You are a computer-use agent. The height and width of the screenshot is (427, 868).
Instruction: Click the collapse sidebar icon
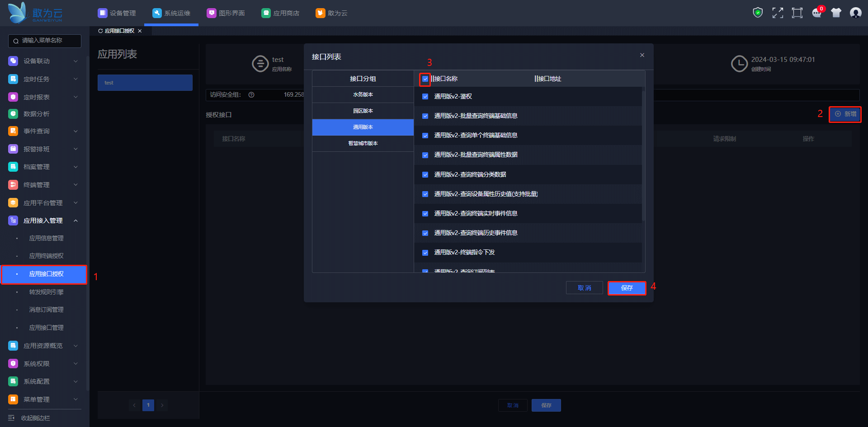click(11, 418)
